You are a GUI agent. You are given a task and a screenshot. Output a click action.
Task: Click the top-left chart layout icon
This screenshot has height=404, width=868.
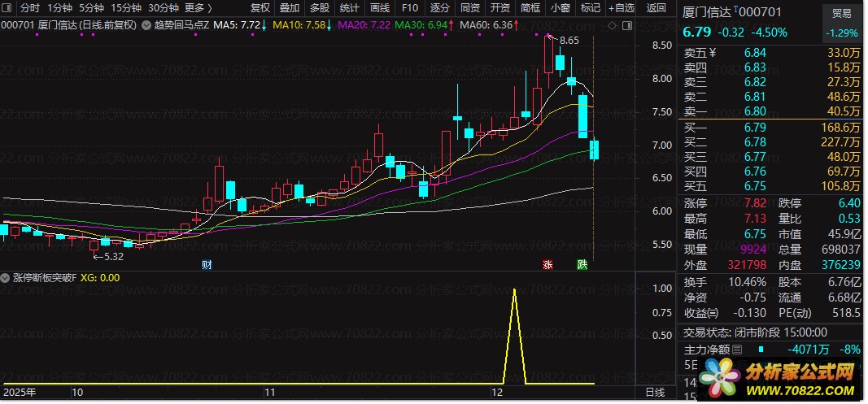point(8,8)
